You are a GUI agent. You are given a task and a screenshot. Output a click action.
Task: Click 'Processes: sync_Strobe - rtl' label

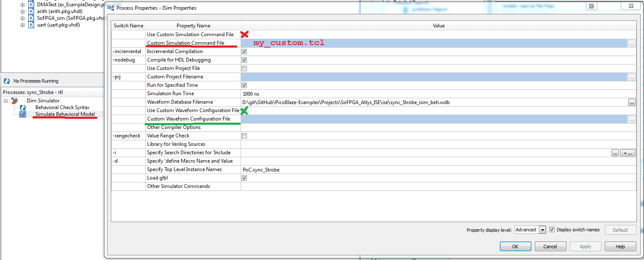tap(33, 92)
